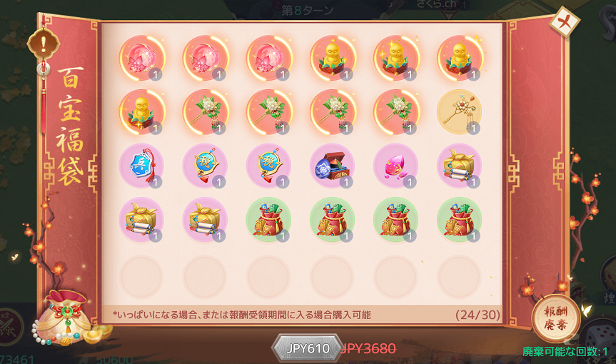616x364 pixels.
Task: Select the last golden doll in top row
Action: pos(458,58)
